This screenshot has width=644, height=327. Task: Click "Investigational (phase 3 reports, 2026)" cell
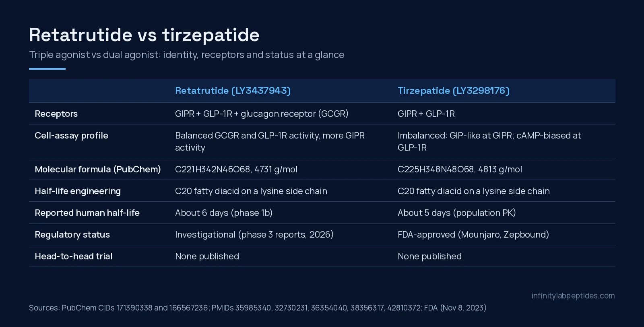tap(254, 234)
